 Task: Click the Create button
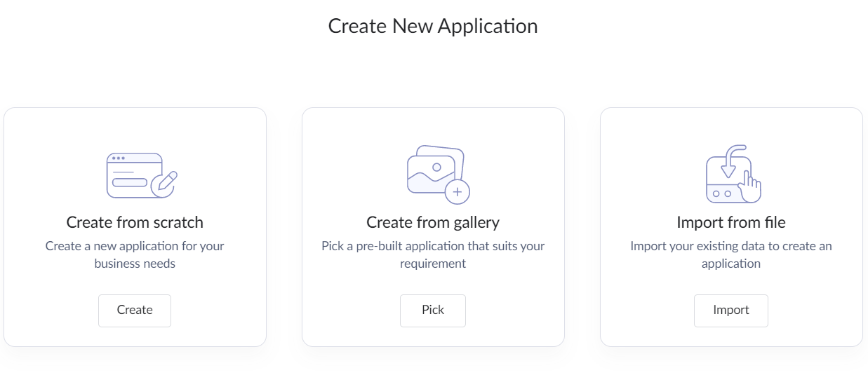(135, 311)
